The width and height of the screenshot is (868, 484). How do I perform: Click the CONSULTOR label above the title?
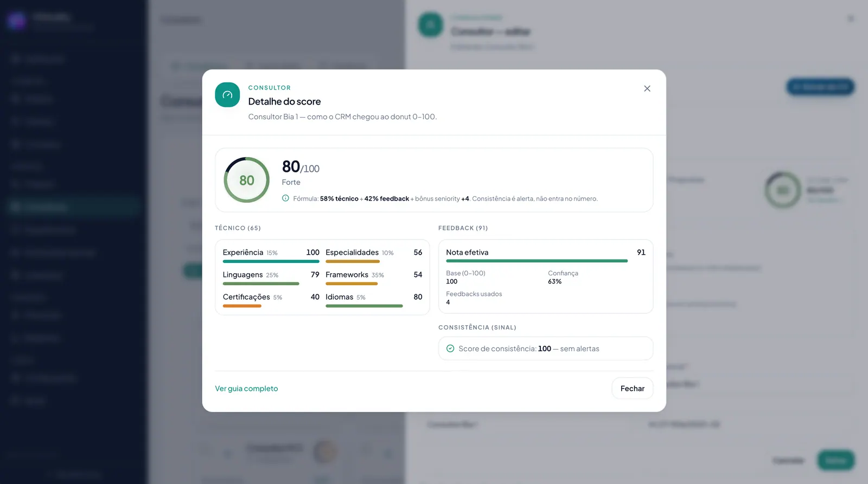tap(270, 88)
